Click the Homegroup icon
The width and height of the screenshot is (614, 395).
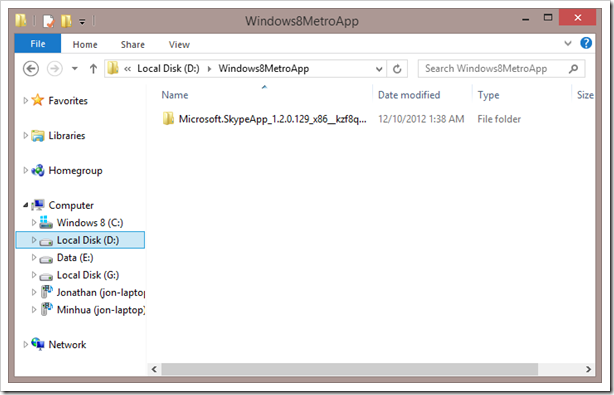tap(38, 170)
